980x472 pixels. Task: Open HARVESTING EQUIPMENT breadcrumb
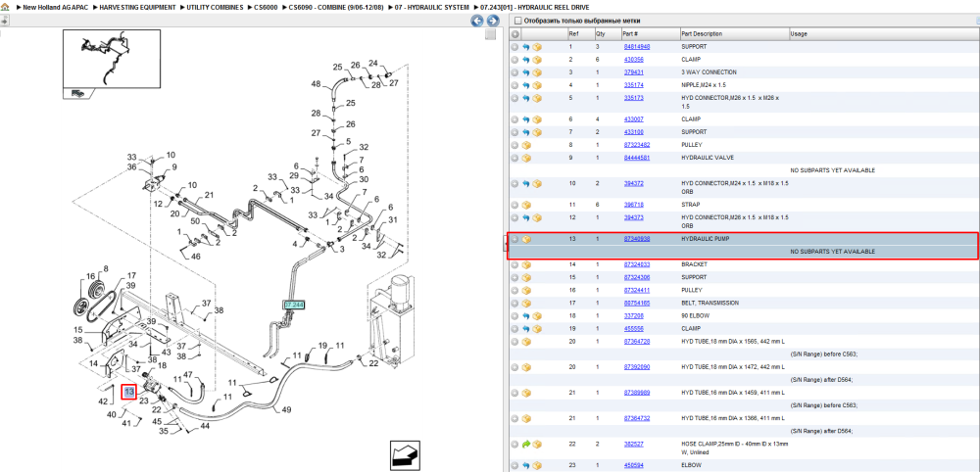tap(137, 7)
